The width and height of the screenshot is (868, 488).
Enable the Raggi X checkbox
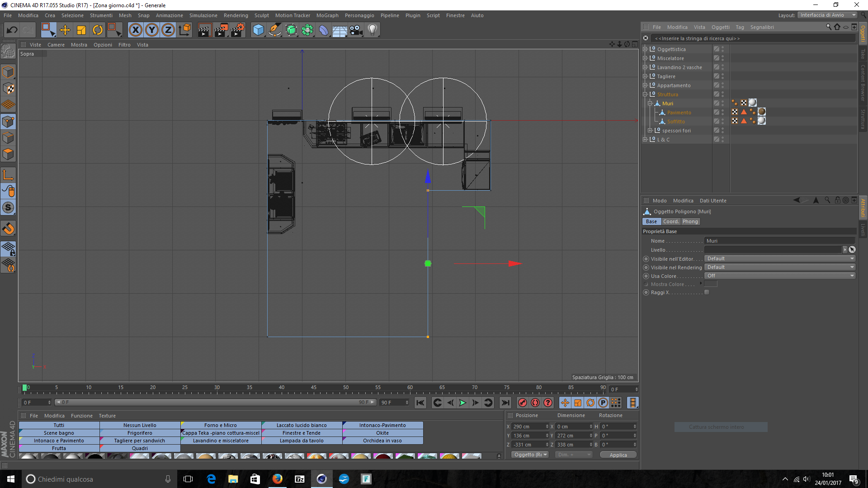coord(707,292)
